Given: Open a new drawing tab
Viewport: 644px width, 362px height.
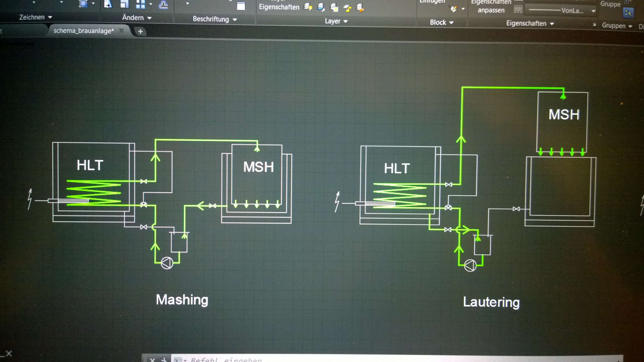Looking at the screenshot, I should [140, 31].
